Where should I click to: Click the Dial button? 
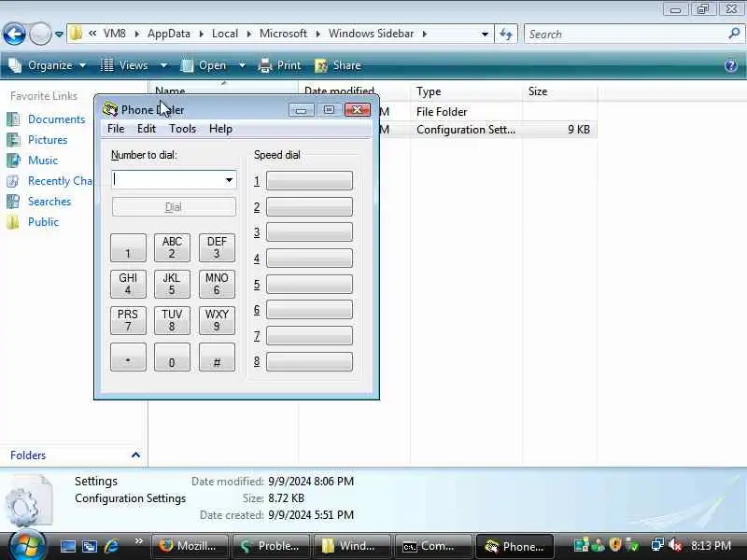[174, 207]
